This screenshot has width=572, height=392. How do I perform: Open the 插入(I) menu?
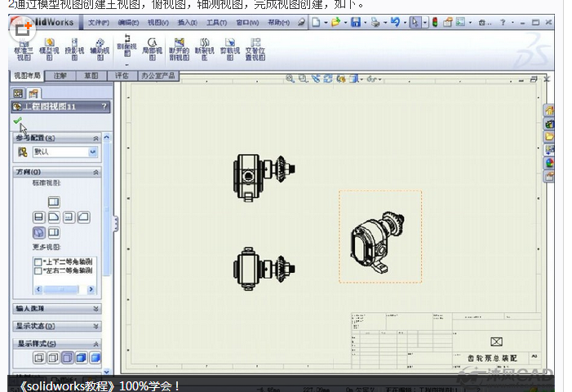coord(187,23)
